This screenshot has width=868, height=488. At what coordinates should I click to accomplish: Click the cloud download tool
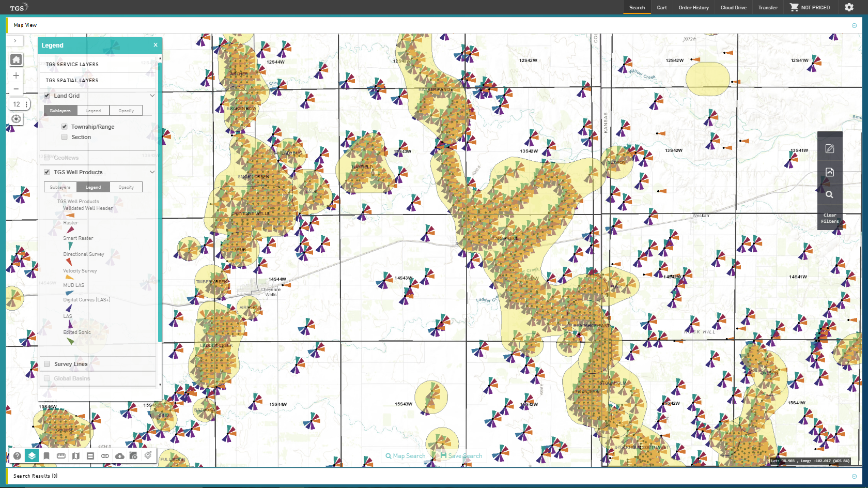point(119,456)
